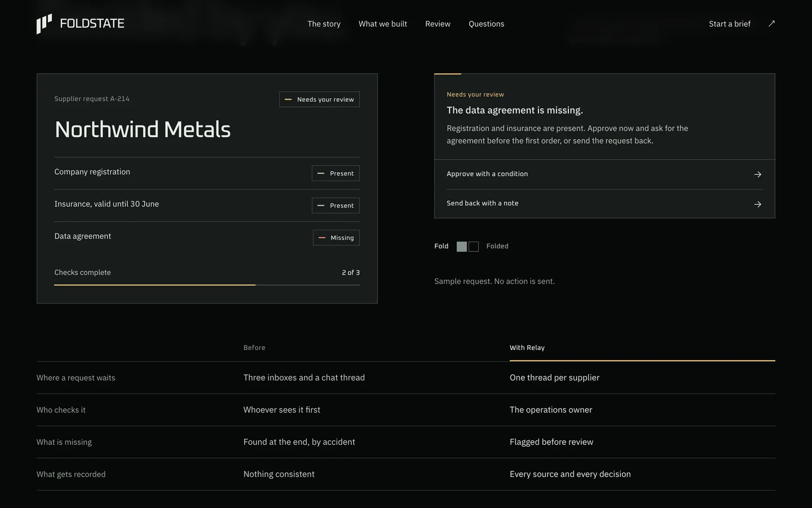The image size is (812, 508).
Task: Choose Approve with a condition
Action: point(604,174)
